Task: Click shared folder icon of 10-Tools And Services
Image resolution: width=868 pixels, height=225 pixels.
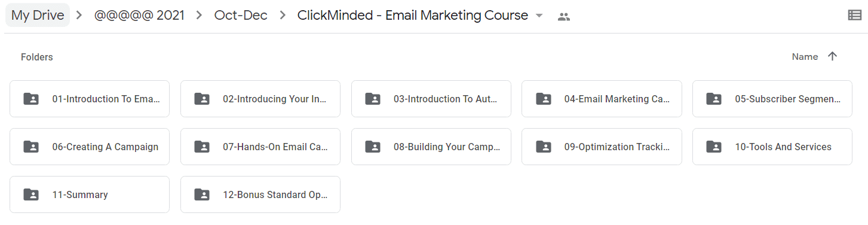Action: [713, 147]
